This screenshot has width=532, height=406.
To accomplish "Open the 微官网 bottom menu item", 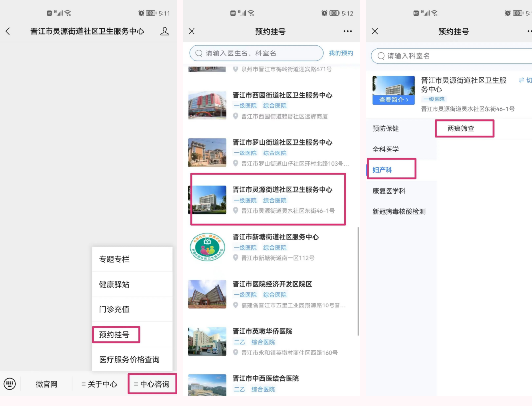I will pyautogui.click(x=47, y=384).
